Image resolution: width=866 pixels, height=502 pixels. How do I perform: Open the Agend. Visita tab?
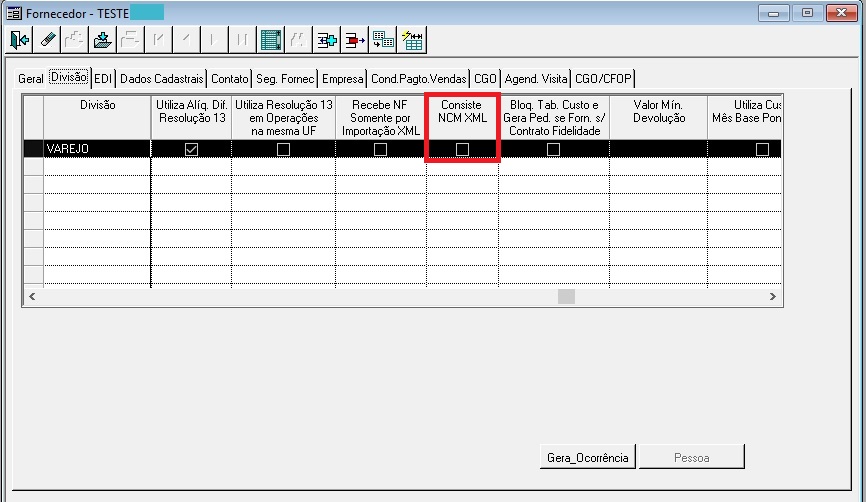click(536, 78)
